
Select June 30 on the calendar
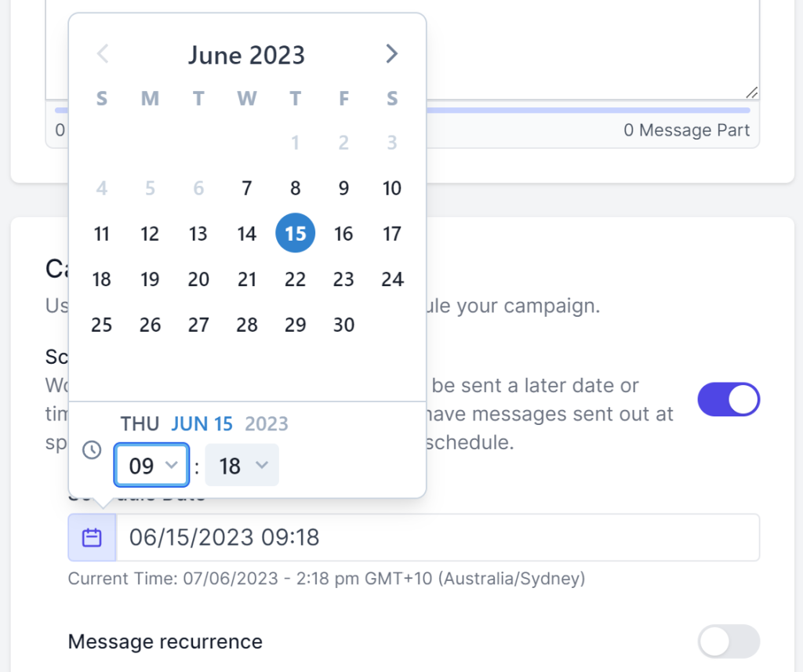(343, 325)
